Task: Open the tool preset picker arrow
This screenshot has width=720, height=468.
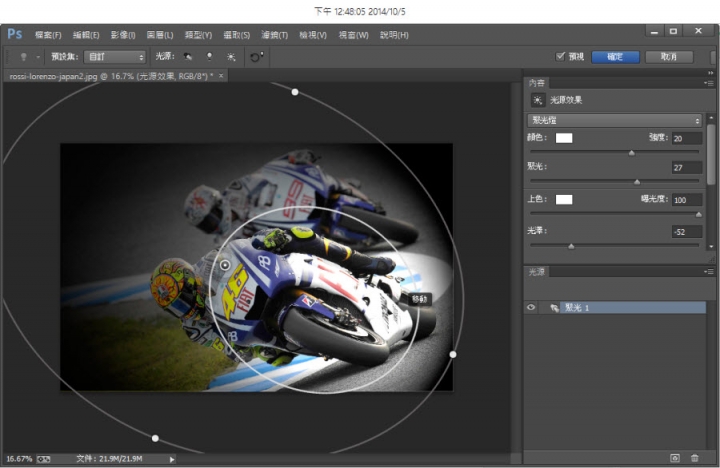Action: (x=38, y=57)
